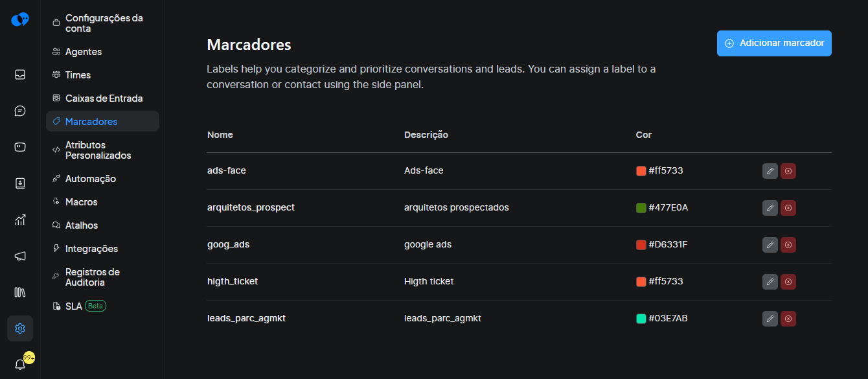The image size is (868, 379).
Task: Click Adicionar marcador button
Action: click(x=774, y=43)
